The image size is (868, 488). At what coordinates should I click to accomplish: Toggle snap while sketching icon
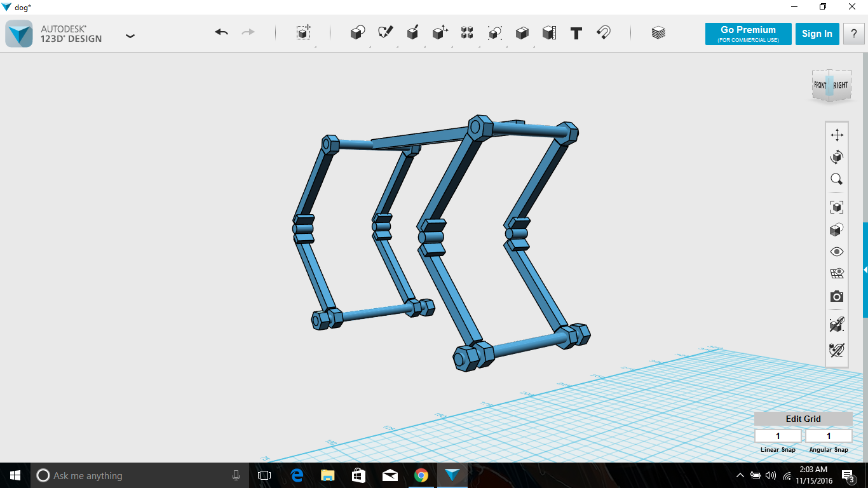point(837,325)
